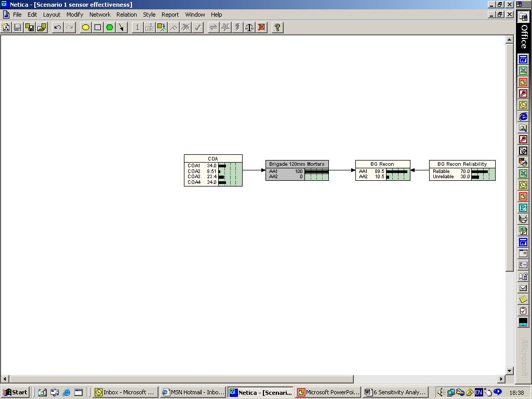This screenshot has height=399, width=532.
Task: Switch to Microsoft PowerPoint in the taskbar
Action: click(x=328, y=392)
